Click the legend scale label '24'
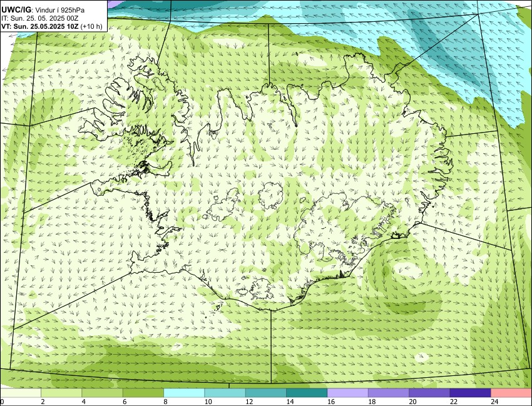Viewport: 532px width, 406px height. pyautogui.click(x=494, y=402)
